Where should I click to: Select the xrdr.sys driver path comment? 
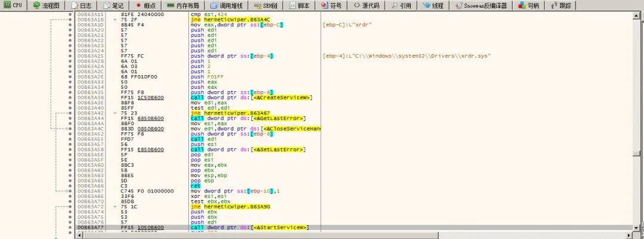coord(405,55)
